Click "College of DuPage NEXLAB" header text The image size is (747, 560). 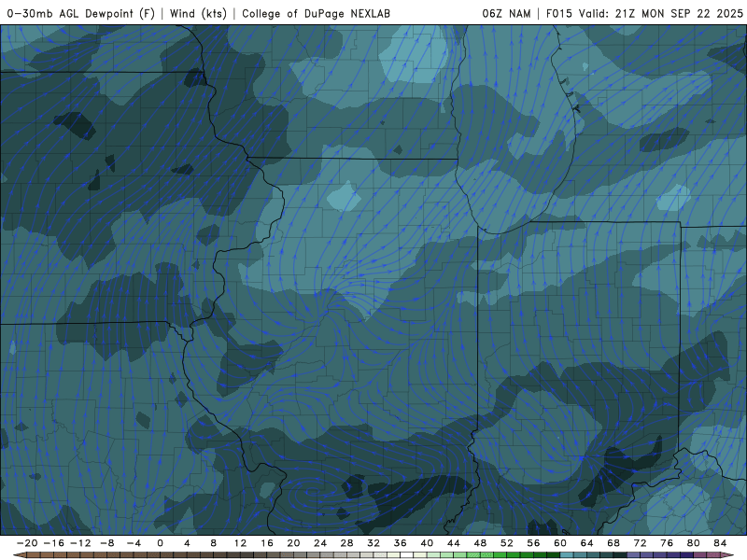point(316,13)
